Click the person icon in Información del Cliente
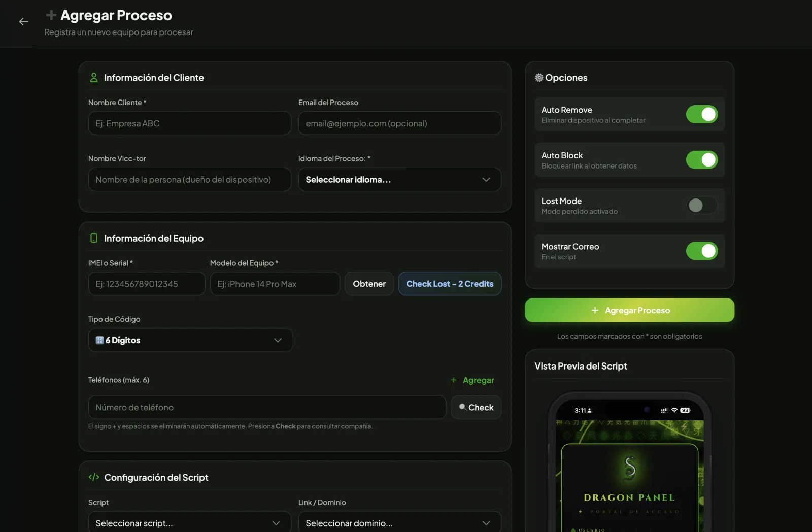Image resolution: width=812 pixels, height=532 pixels. tap(94, 78)
